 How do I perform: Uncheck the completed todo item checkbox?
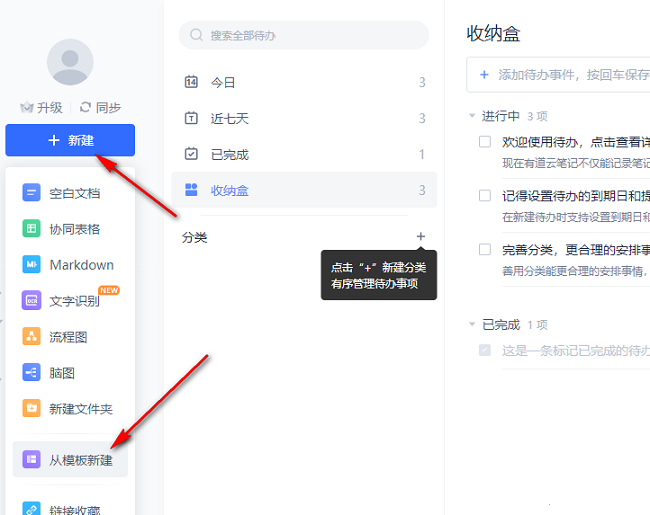pos(485,350)
